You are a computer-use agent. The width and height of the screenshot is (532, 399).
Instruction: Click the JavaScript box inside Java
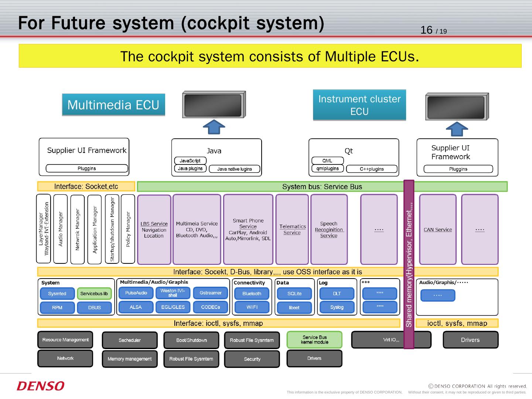(x=190, y=161)
